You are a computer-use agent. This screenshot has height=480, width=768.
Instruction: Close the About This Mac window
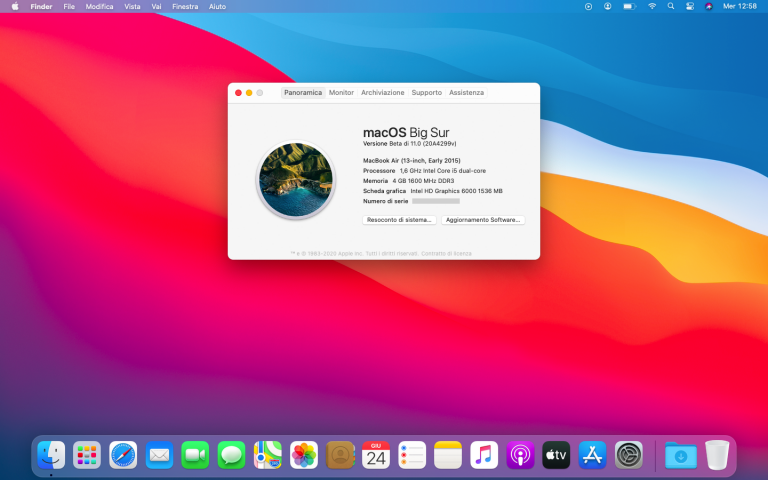tap(239, 93)
